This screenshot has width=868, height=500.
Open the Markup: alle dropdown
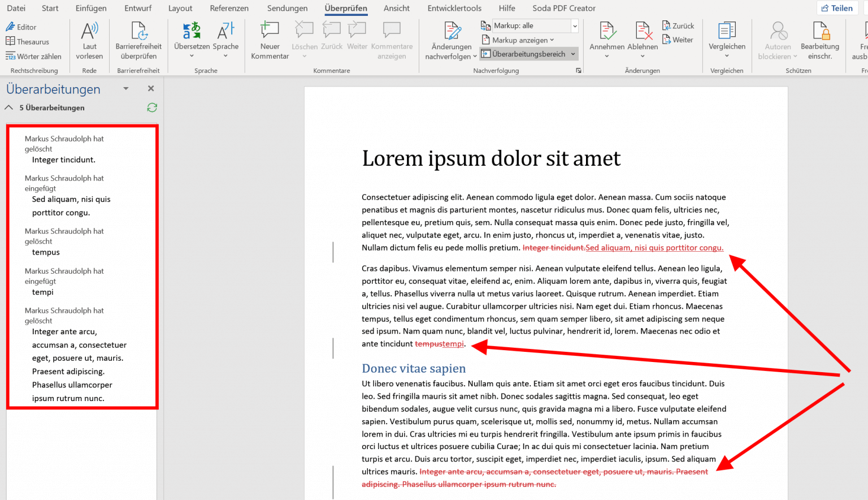575,25
